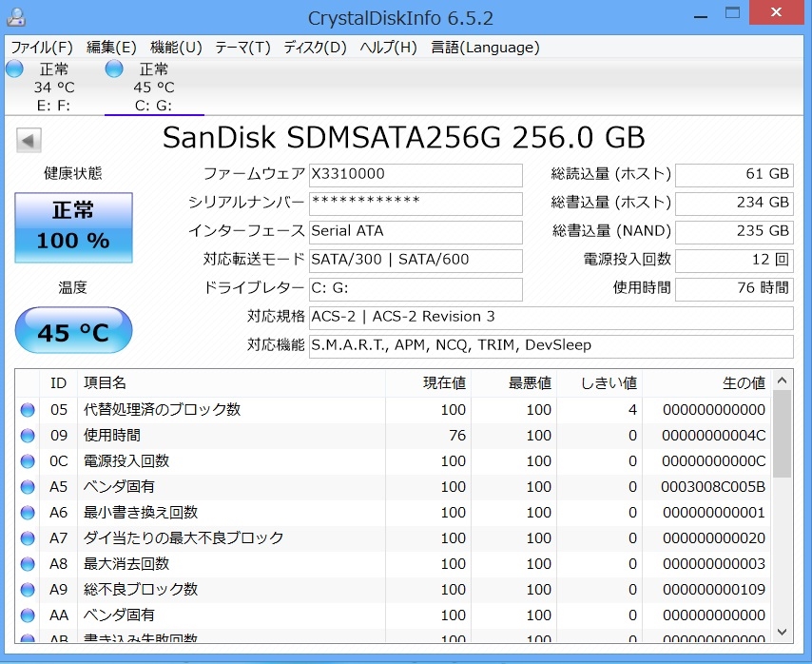The width and height of the screenshot is (812, 664).
Task: Select the 電源投入回数 row in SMART table
Action: tap(393, 461)
